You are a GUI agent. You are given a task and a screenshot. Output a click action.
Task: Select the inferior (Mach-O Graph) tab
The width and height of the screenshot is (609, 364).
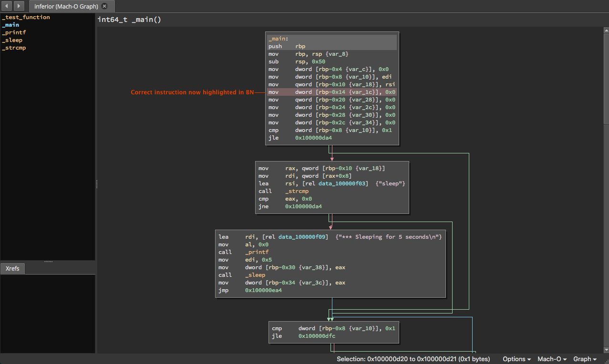tap(66, 6)
